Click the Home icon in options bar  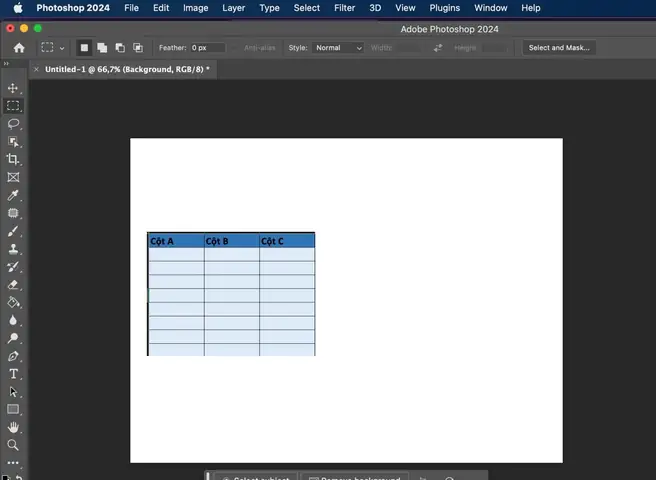click(x=19, y=48)
